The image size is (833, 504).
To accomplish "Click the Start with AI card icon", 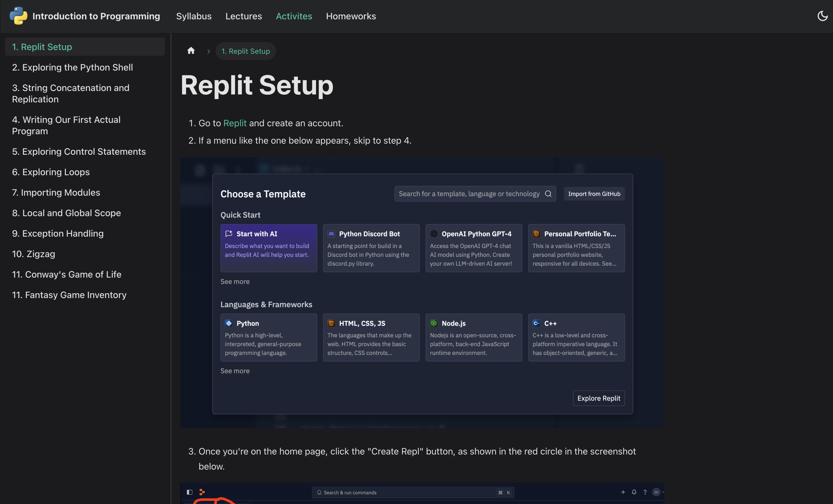I will point(229,234).
